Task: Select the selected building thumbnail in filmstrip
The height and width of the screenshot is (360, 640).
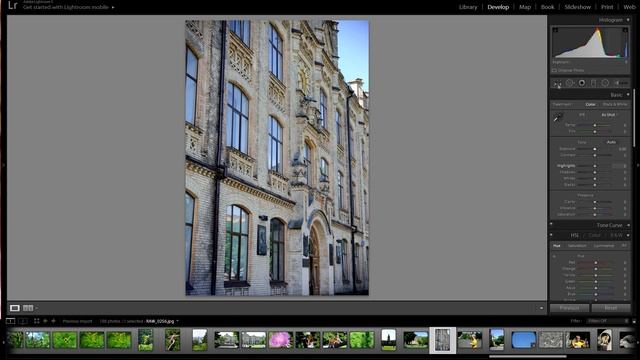Action: (x=442, y=340)
